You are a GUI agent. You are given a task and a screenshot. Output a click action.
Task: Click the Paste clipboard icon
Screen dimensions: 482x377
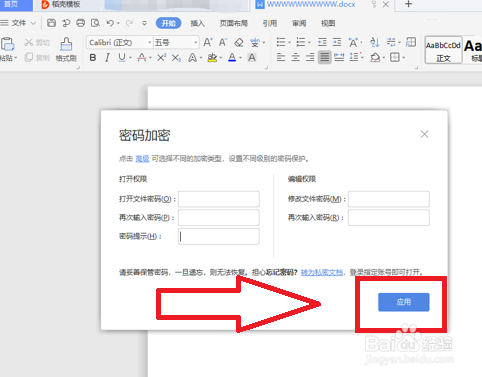[8, 44]
